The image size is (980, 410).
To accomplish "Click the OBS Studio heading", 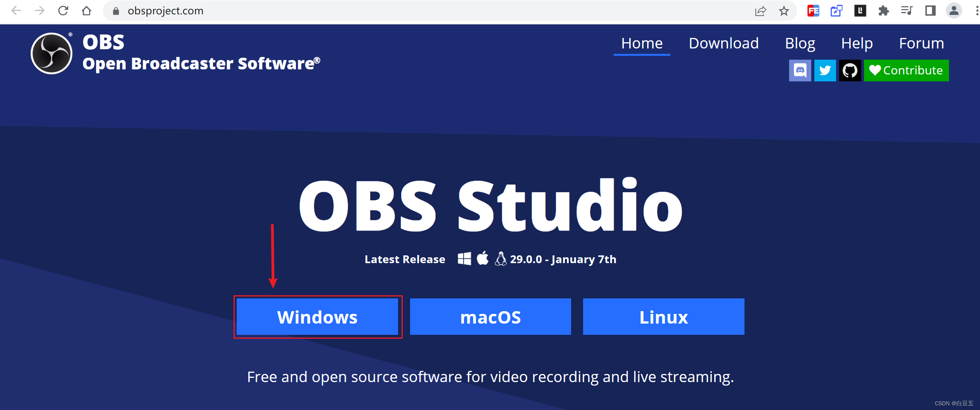I will point(490,205).
